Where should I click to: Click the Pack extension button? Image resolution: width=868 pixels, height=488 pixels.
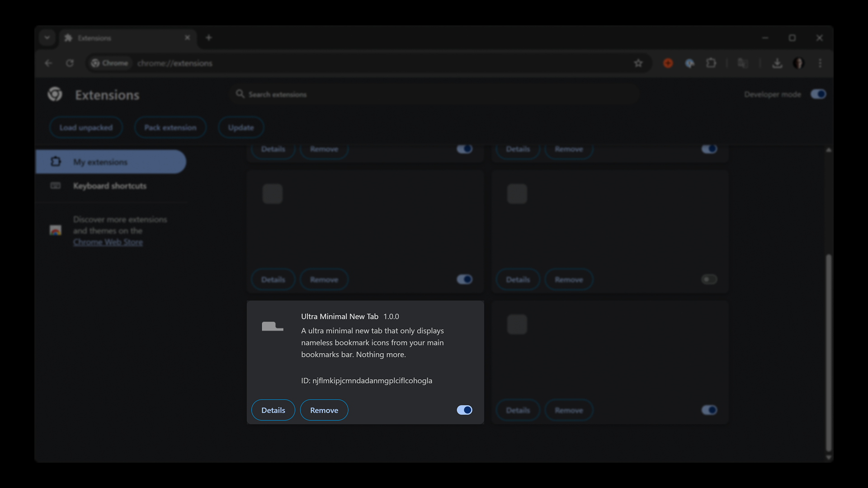[x=170, y=127]
